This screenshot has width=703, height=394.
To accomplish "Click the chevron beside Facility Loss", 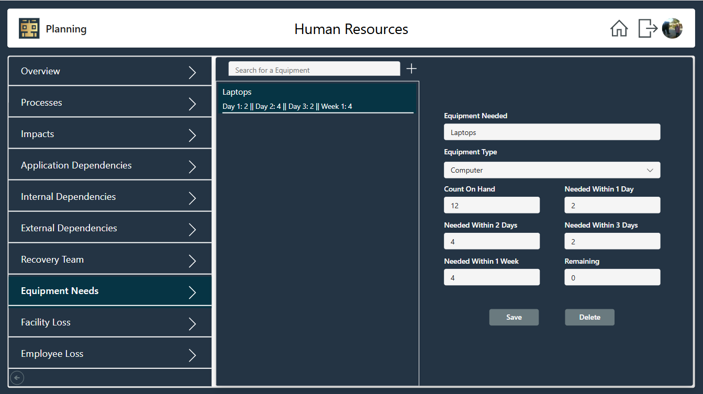I will tap(192, 323).
